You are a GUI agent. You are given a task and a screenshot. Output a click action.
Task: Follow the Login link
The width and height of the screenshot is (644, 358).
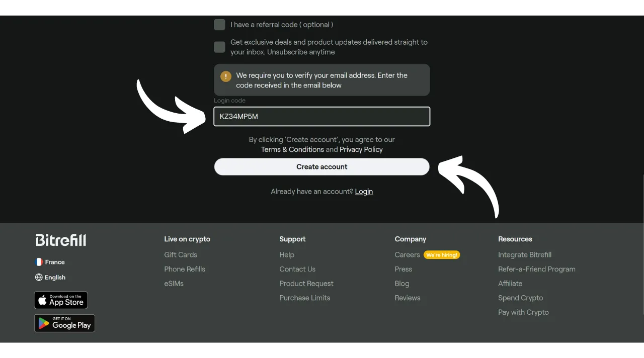(364, 192)
